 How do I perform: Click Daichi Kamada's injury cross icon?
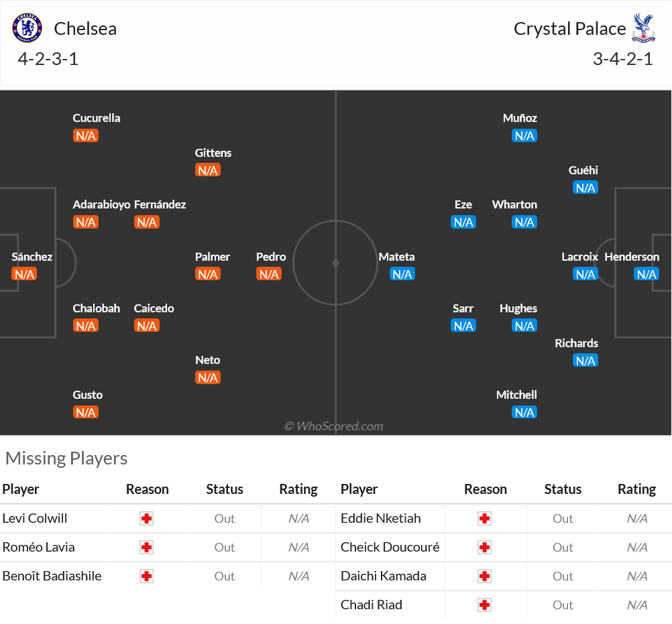[485, 576]
